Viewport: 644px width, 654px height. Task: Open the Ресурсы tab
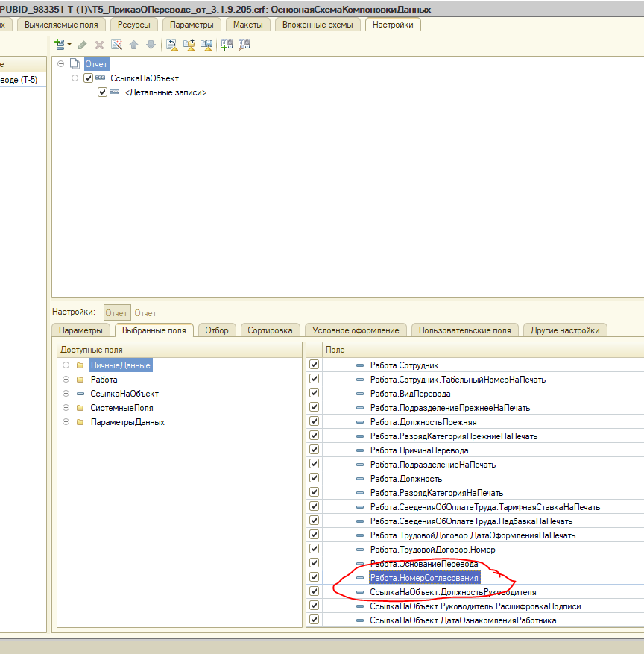tap(134, 25)
